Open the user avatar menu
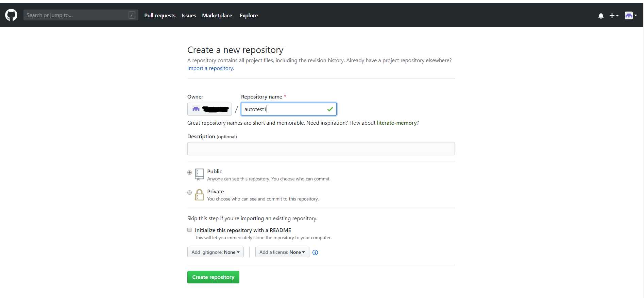This screenshot has height=298, width=644. (631, 15)
